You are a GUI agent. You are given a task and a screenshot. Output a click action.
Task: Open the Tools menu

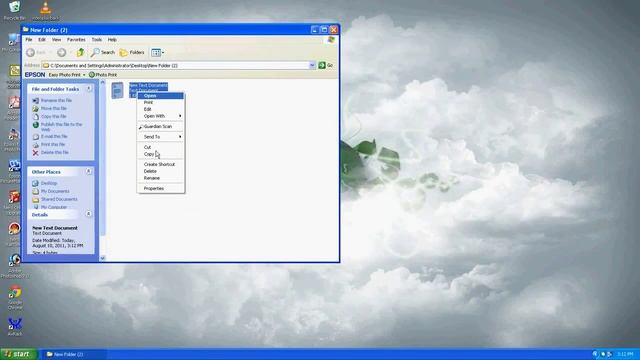tap(97, 40)
